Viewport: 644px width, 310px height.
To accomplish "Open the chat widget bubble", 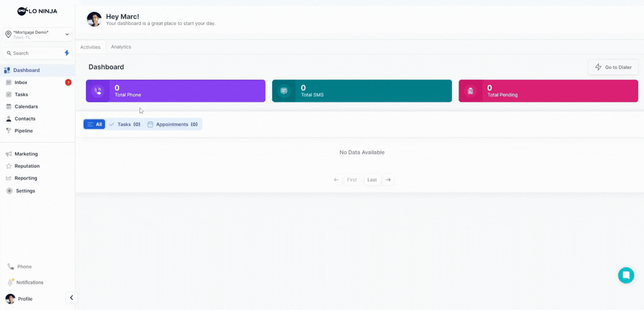I will click(626, 275).
